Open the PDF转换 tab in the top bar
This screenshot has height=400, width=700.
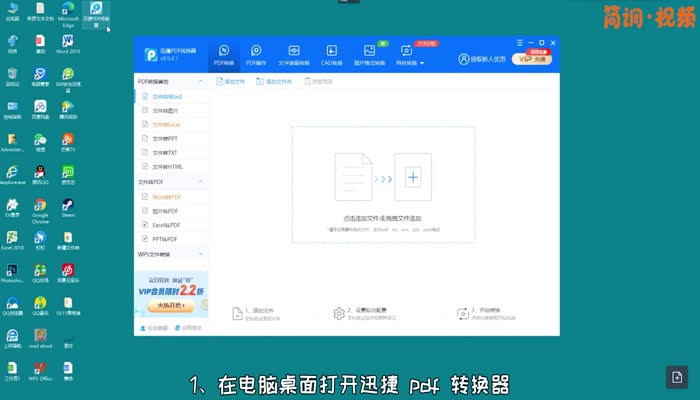224,55
